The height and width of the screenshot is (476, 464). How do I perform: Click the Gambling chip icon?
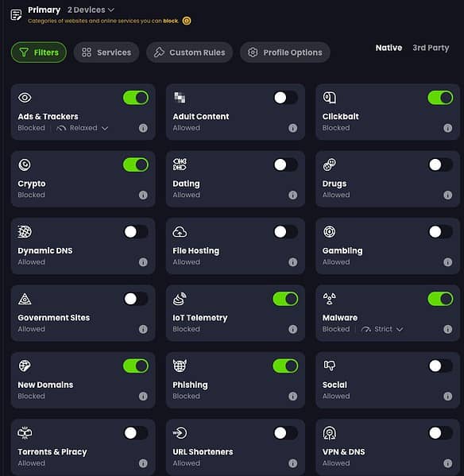coord(330,232)
